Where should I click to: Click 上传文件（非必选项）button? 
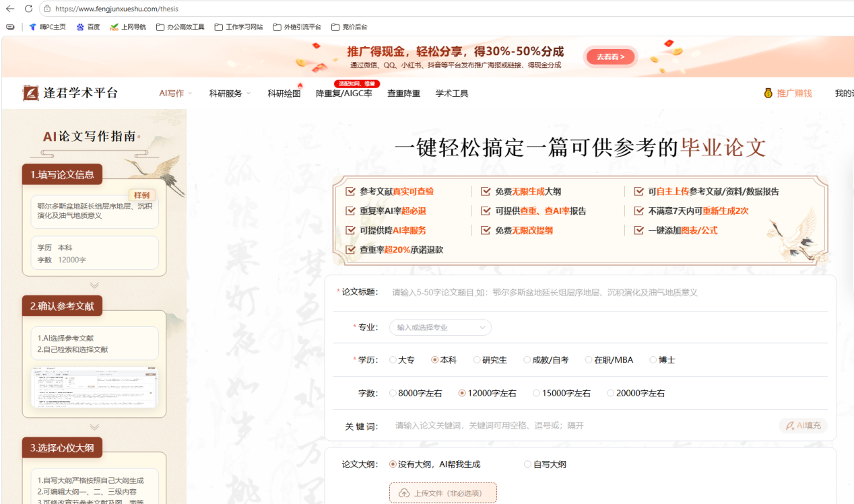tap(443, 493)
